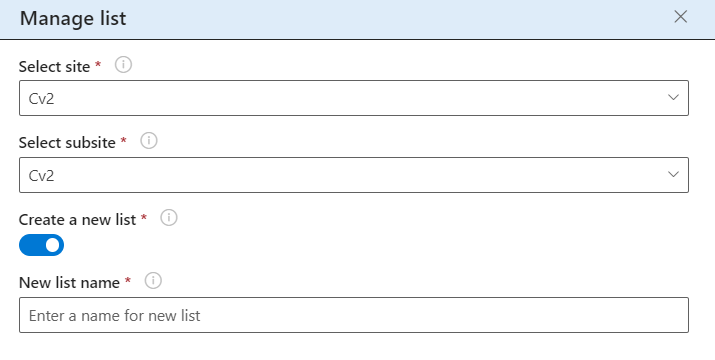
Task: Click the info icon next to Select subsite
Action: pos(149,141)
